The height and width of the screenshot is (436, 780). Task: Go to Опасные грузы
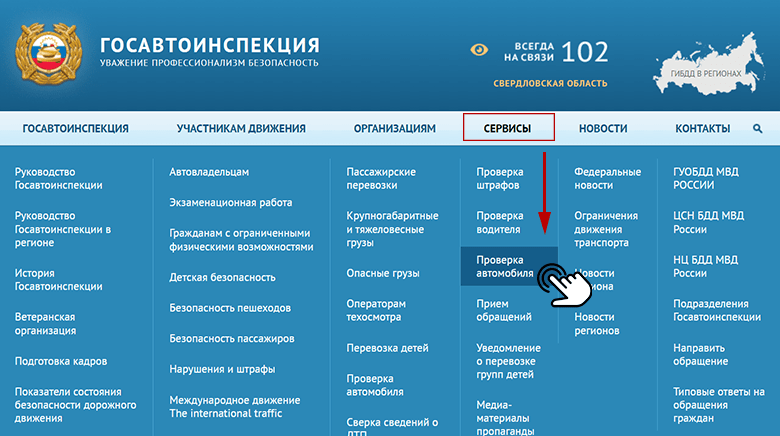pos(383,273)
